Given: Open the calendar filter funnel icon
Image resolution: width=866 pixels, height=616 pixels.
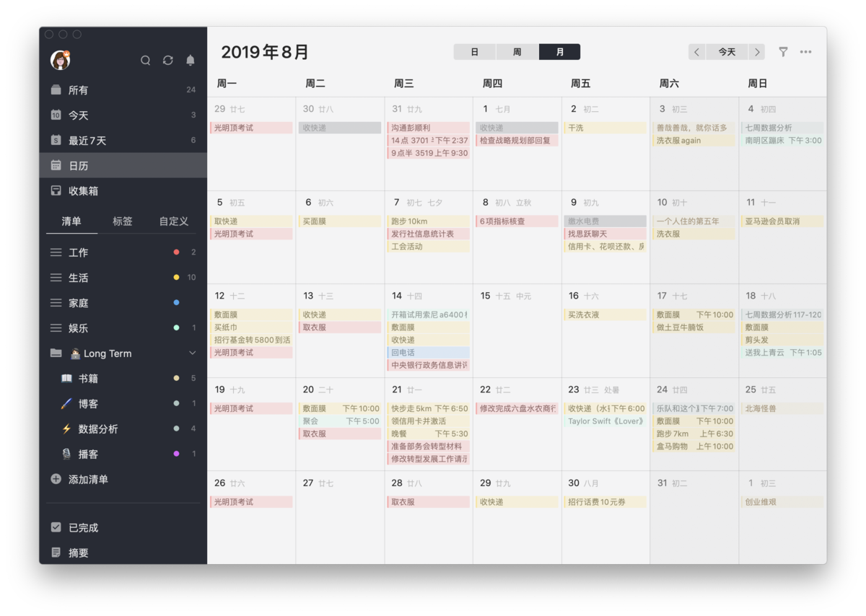Looking at the screenshot, I should pyautogui.click(x=783, y=52).
